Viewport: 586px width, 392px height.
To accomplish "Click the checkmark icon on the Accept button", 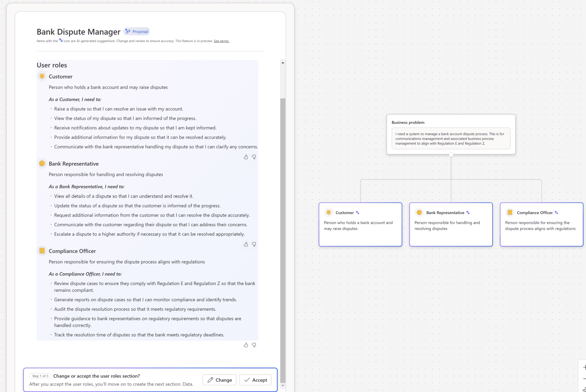I will pyautogui.click(x=247, y=380).
